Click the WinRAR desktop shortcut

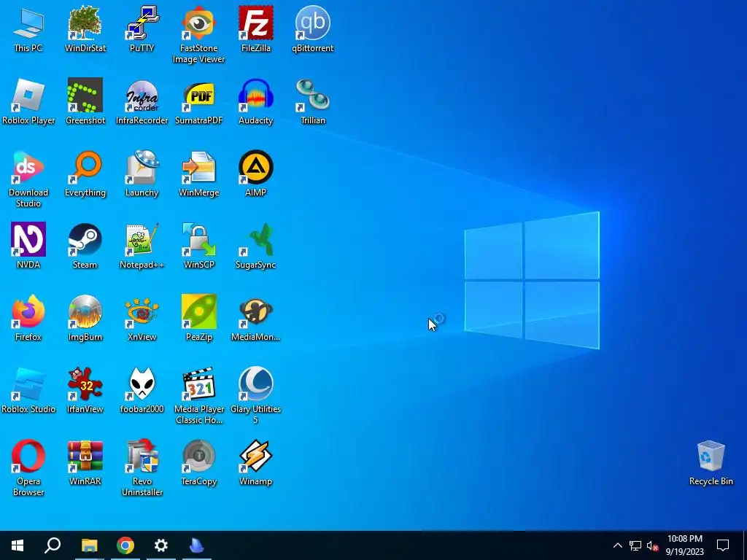[85, 462]
